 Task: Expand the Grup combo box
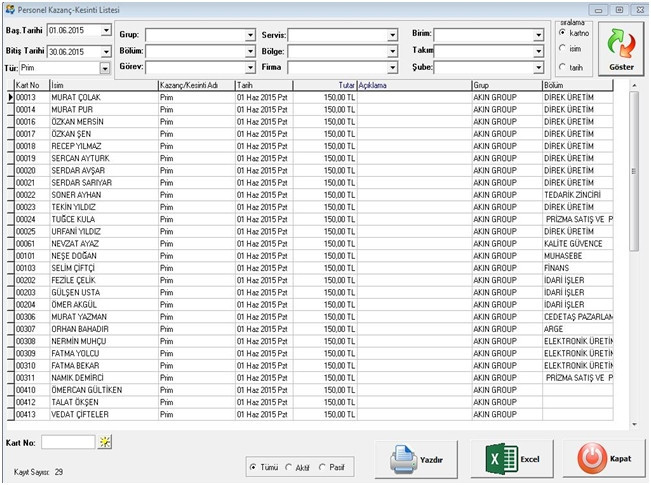[x=250, y=34]
